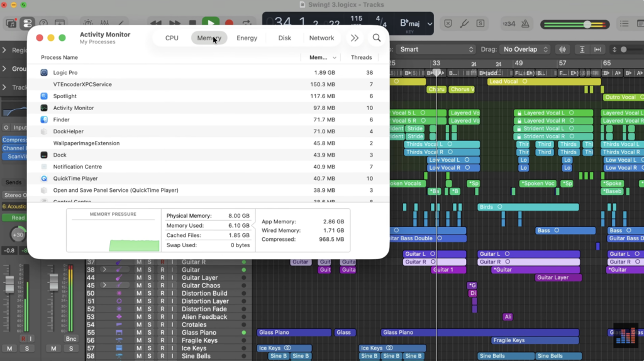This screenshot has height=361, width=644.
Task: Click the Replace X button in Logic toolbar
Action: pos(448,23)
